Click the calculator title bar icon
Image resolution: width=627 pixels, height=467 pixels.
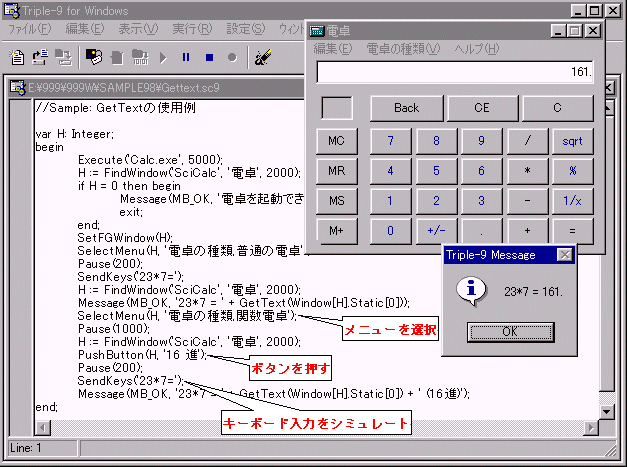[x=317, y=31]
